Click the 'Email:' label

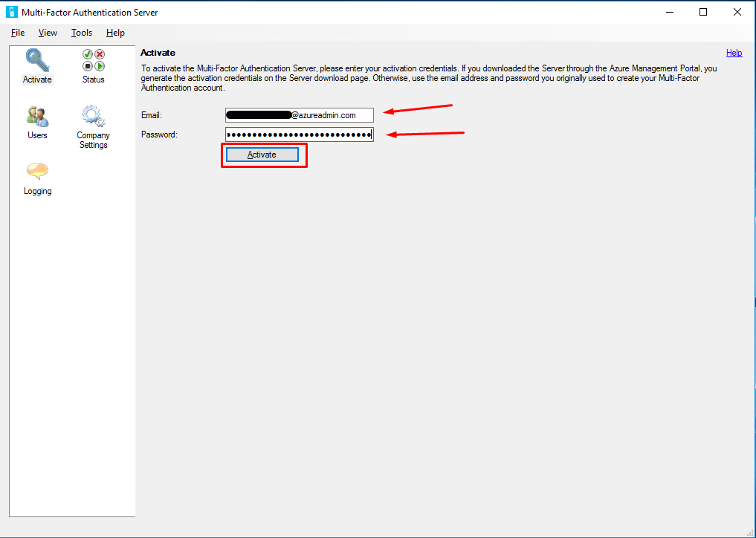coord(152,115)
